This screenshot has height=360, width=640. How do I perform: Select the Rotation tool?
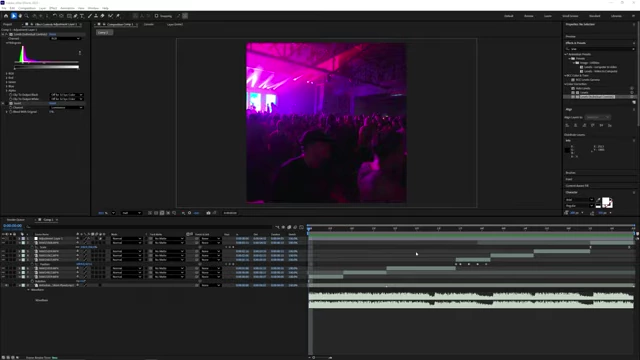tap(55, 16)
